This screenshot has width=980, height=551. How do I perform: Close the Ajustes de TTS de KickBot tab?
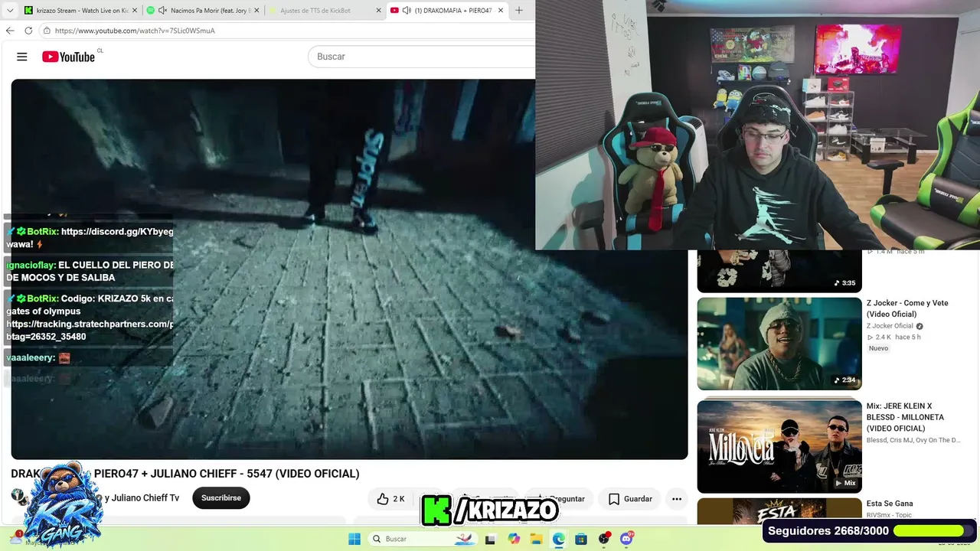pos(378,11)
